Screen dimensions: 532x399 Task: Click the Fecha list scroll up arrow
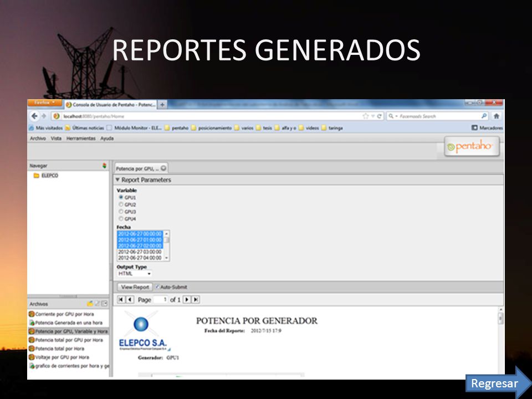pyautogui.click(x=166, y=233)
